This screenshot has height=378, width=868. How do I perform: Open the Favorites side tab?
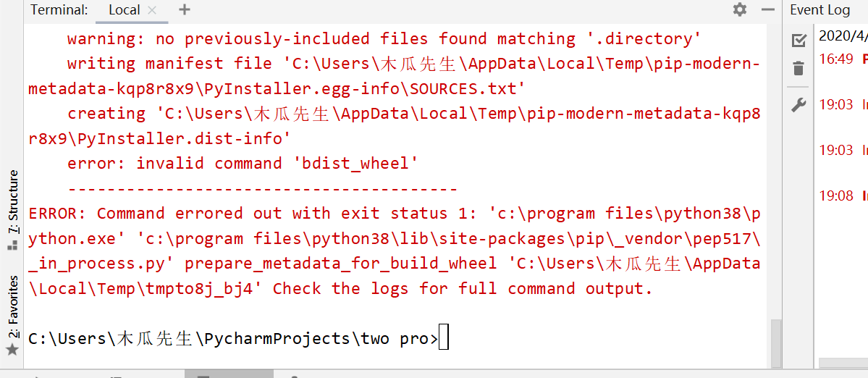click(12, 306)
